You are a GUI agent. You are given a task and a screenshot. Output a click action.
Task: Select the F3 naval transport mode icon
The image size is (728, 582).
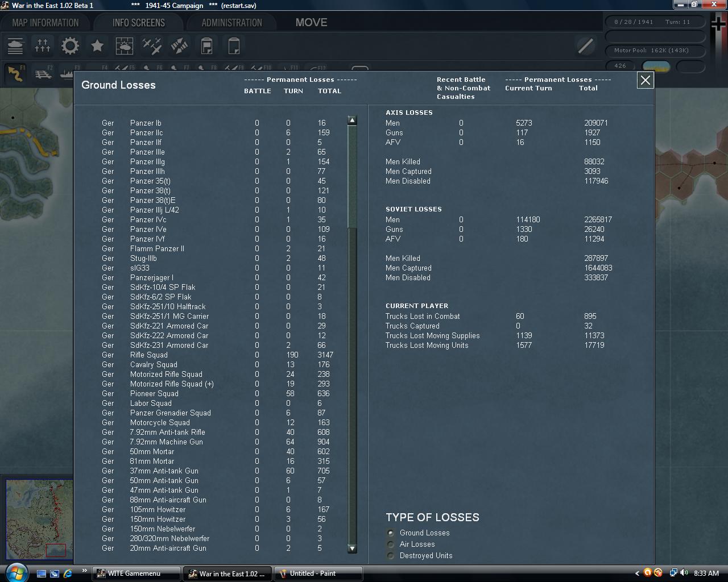(66, 73)
